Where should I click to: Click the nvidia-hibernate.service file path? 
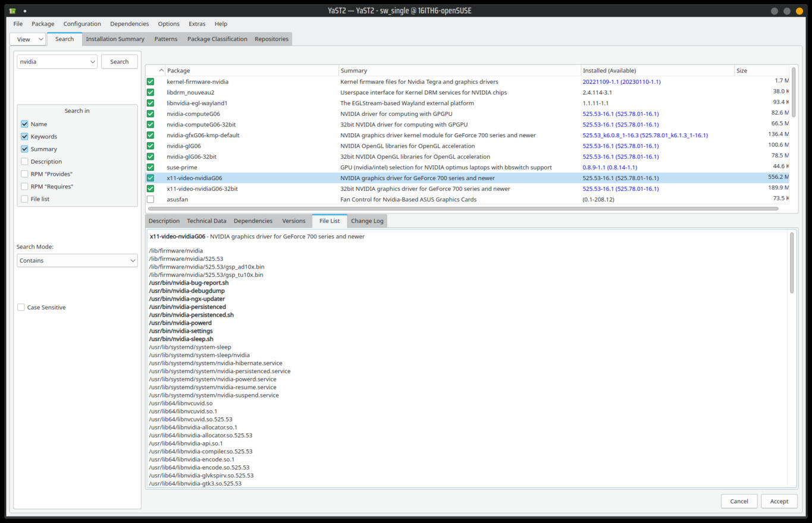pyautogui.click(x=215, y=363)
